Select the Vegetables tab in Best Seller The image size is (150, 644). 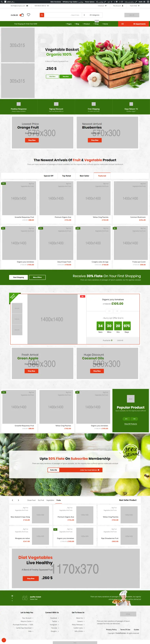tap(50, 500)
